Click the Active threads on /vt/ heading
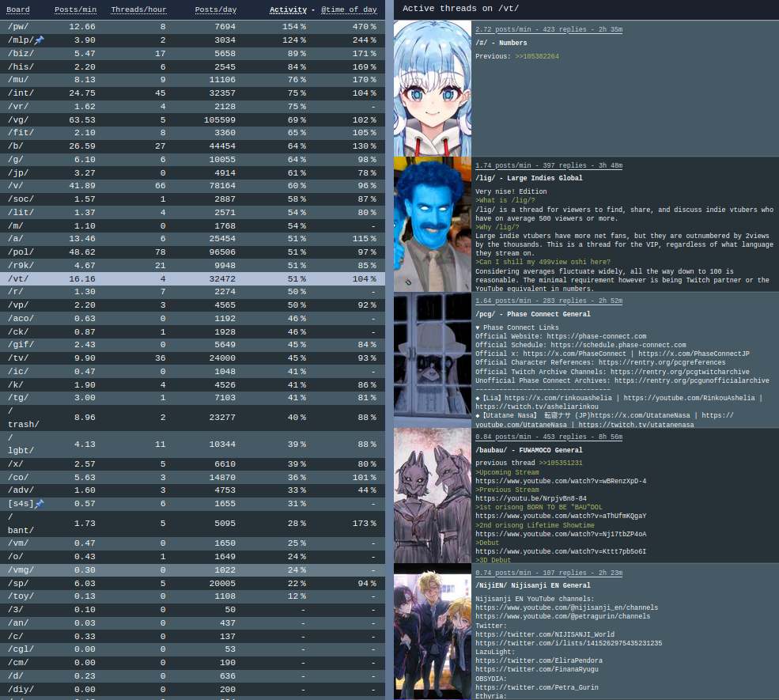 (460, 9)
